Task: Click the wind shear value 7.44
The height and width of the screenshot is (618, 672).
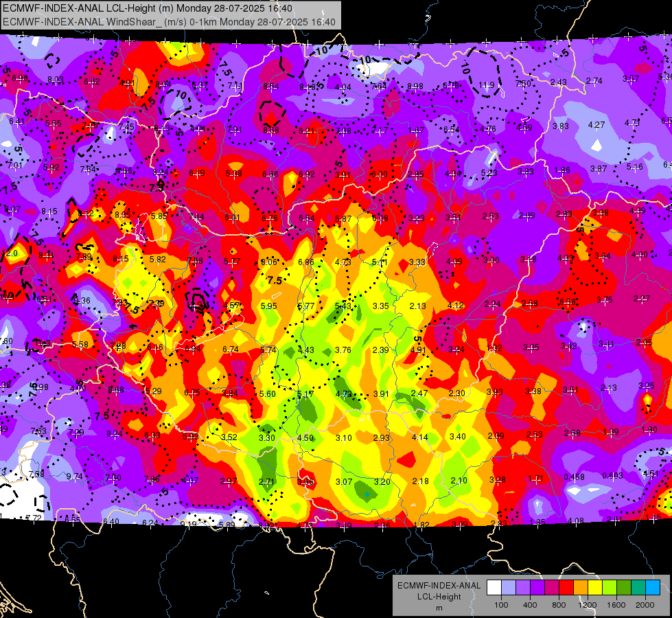Action: (x=196, y=216)
